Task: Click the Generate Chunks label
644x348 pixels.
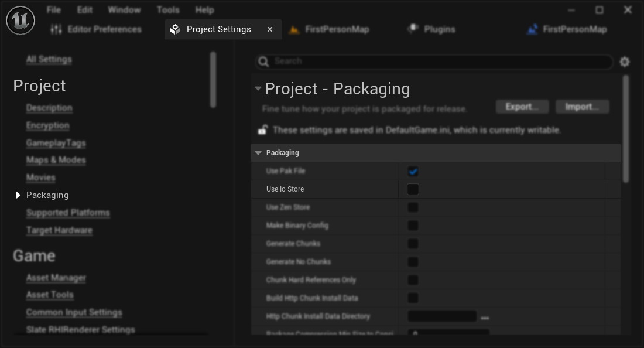Action: [x=293, y=244]
